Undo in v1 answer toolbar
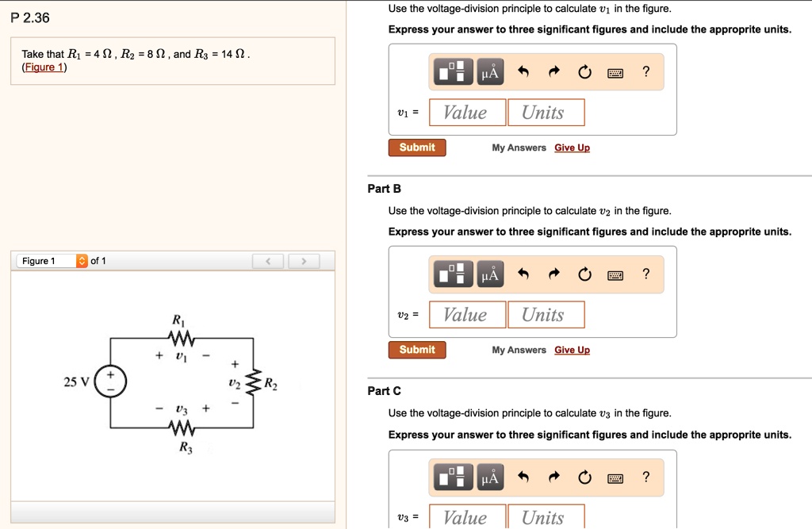 [523, 71]
